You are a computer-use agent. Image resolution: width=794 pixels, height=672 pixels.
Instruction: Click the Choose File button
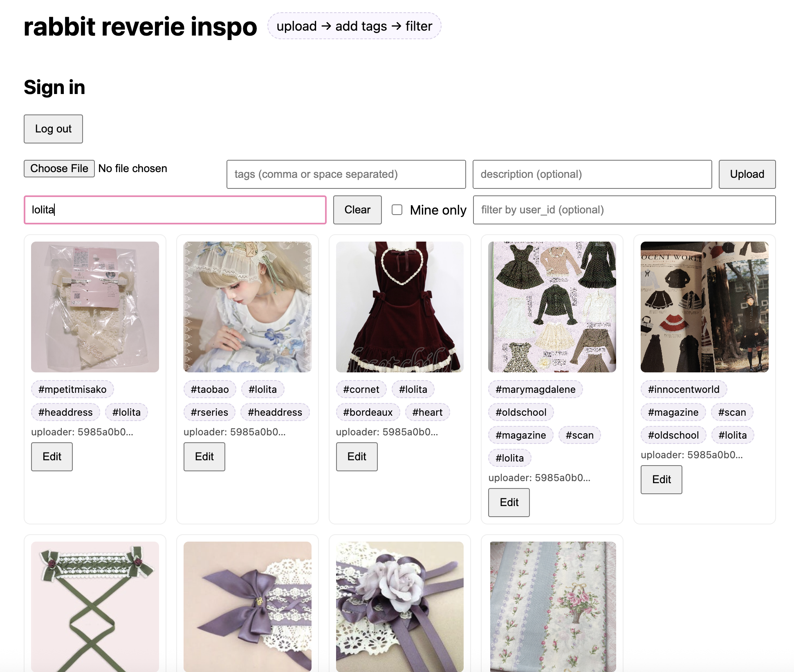point(59,168)
